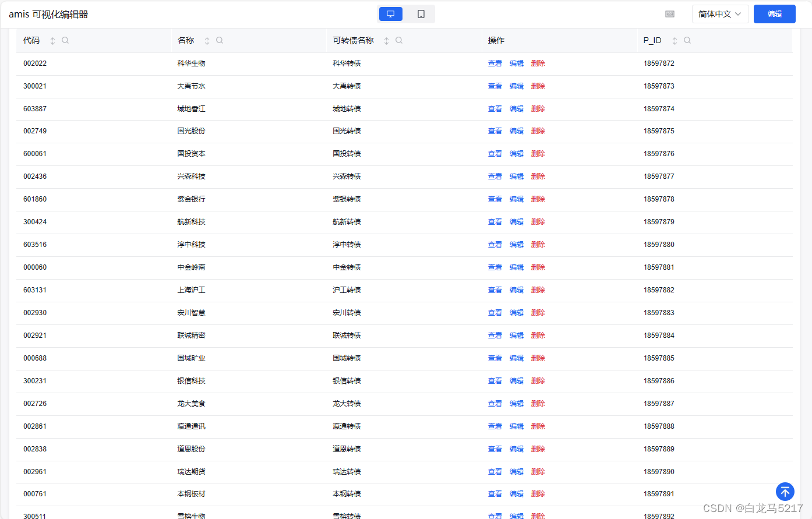Select the 操作 column header
Image resolution: width=812 pixels, height=519 pixels.
point(496,40)
